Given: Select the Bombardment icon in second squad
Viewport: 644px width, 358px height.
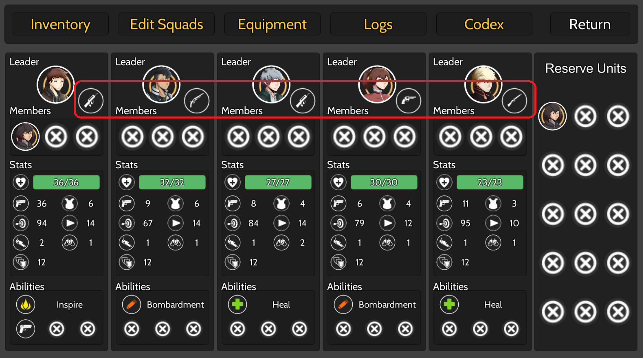Looking at the screenshot, I should click(132, 305).
